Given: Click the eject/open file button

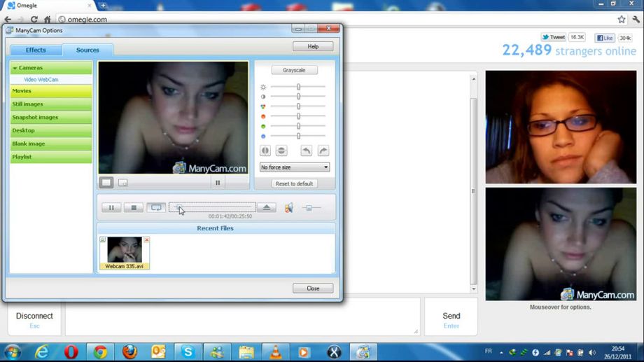Looking at the screenshot, I should click(266, 207).
